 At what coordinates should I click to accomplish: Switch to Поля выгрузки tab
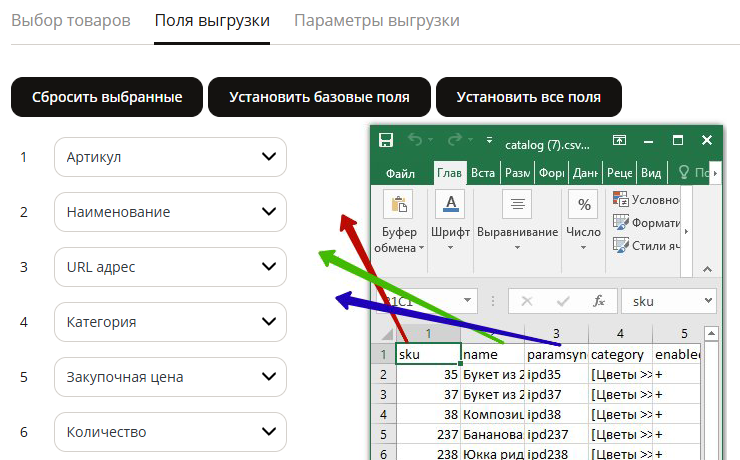point(212,21)
